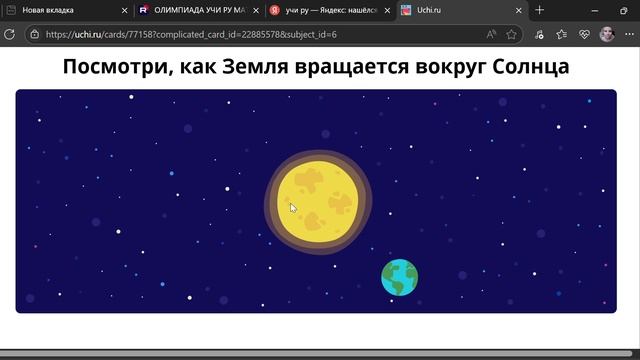Add page to favorites with star icon
The image size is (640, 360).
511,34
